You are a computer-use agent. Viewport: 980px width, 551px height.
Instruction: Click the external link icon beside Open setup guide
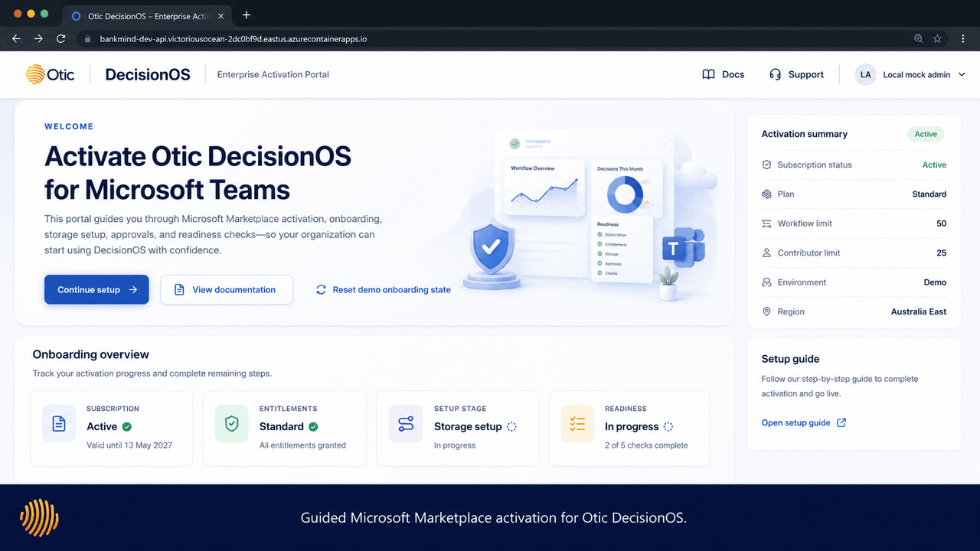(841, 422)
